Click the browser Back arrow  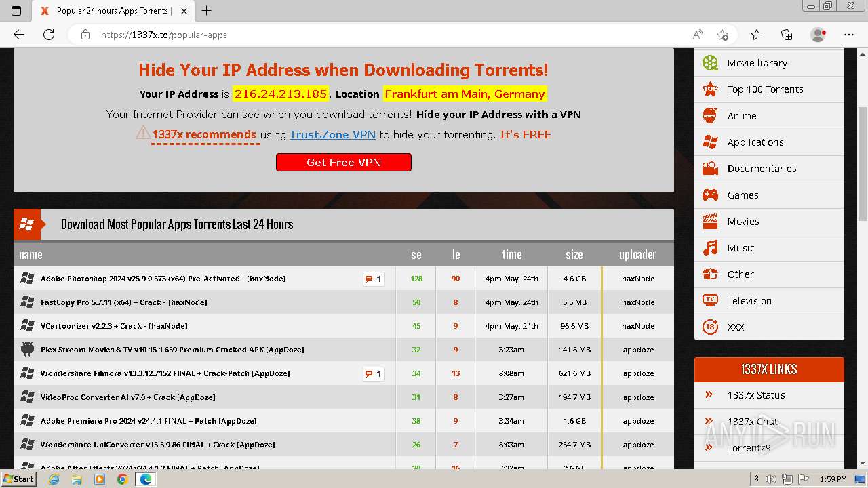click(19, 35)
